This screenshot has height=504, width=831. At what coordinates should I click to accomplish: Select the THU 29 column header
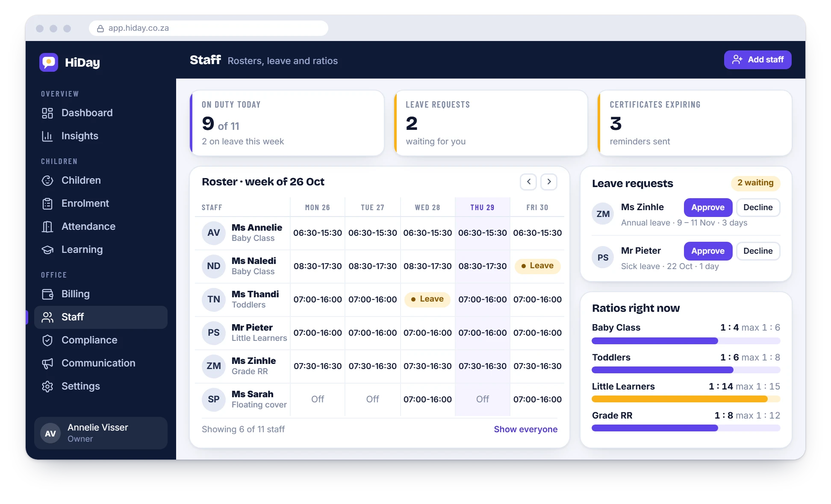tap(482, 208)
